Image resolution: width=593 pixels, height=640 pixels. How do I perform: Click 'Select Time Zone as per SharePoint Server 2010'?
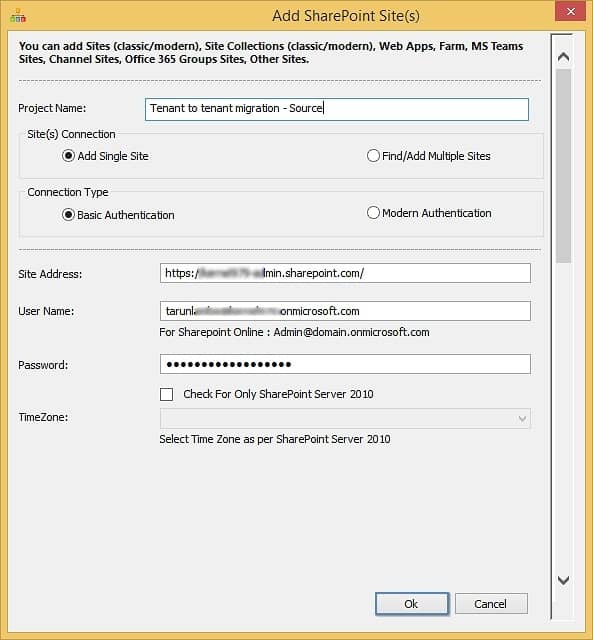(x=275, y=439)
